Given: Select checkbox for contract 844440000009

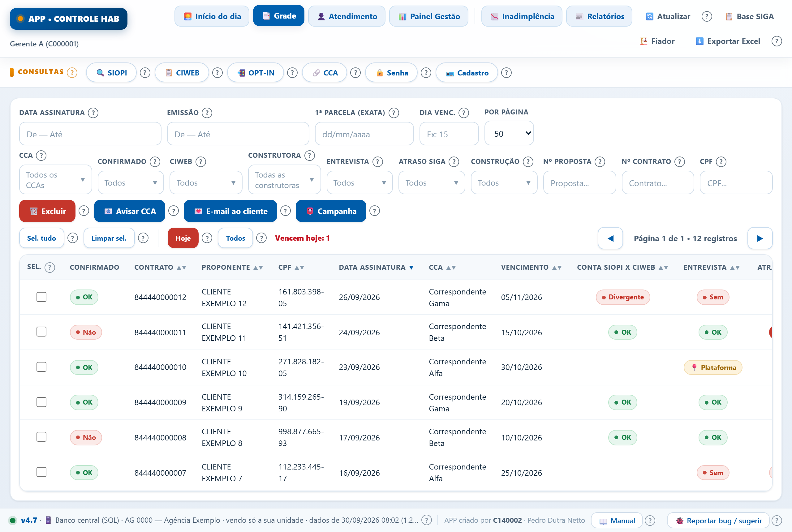Looking at the screenshot, I should [x=41, y=402].
